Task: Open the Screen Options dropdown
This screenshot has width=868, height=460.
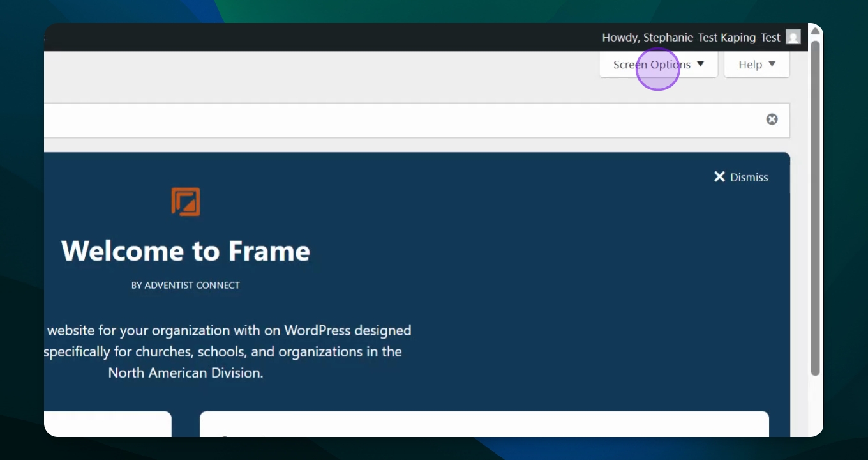Action: (x=658, y=65)
